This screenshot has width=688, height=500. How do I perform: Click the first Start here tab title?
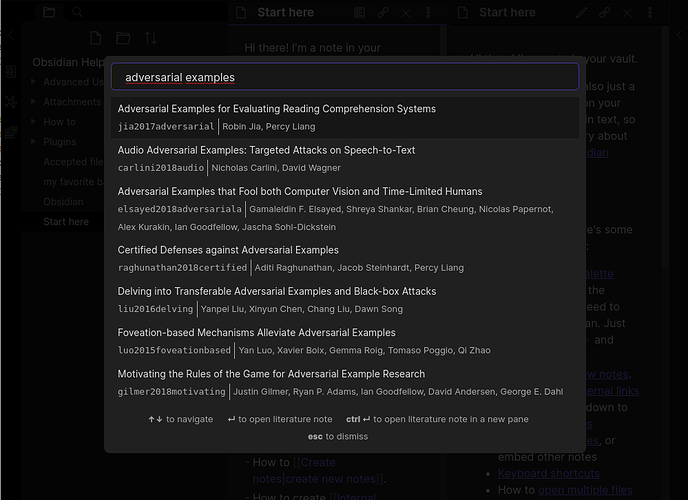[x=285, y=12]
